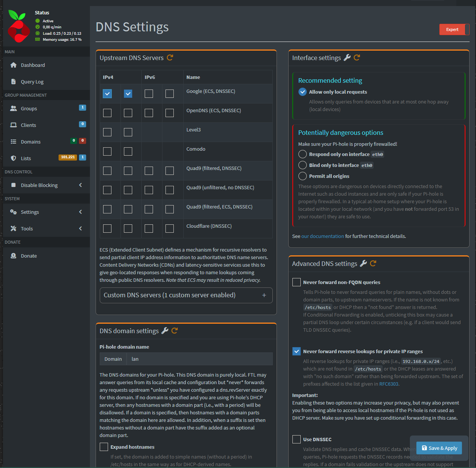476x468 pixels.
Task: Click reset icon beside Advanced DNS settings
Action: (x=373, y=263)
